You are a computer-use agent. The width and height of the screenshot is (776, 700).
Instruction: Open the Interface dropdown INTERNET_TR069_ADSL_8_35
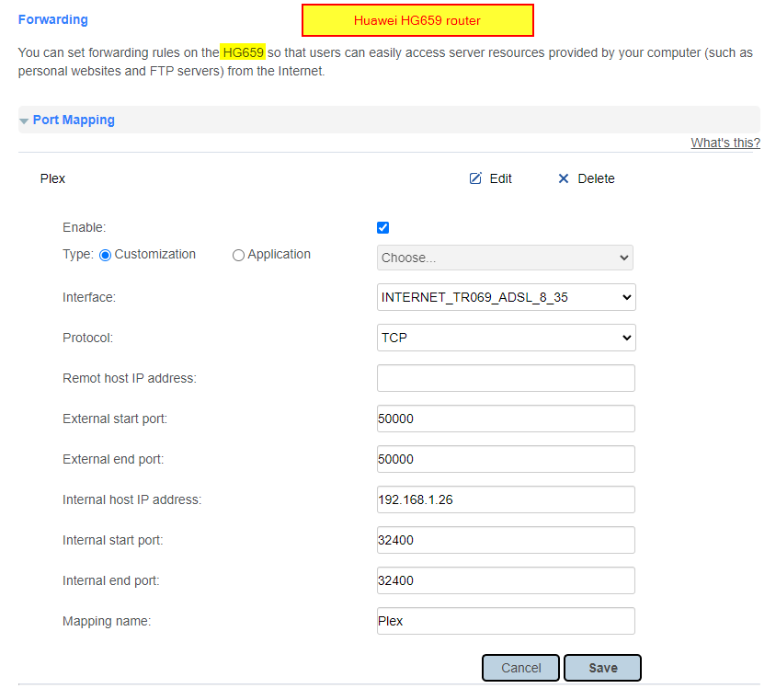(507, 297)
